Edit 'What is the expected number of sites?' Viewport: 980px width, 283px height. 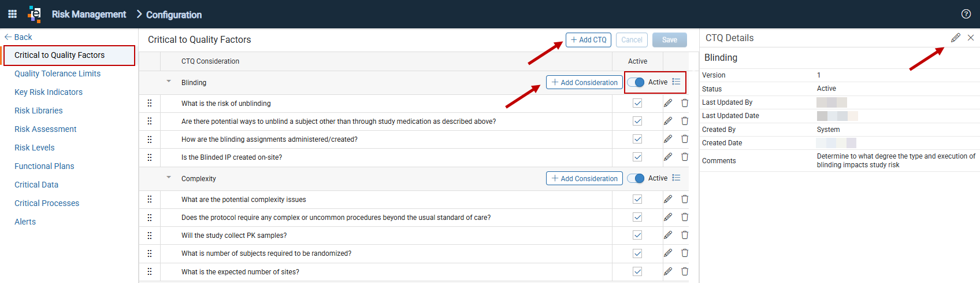(x=668, y=271)
